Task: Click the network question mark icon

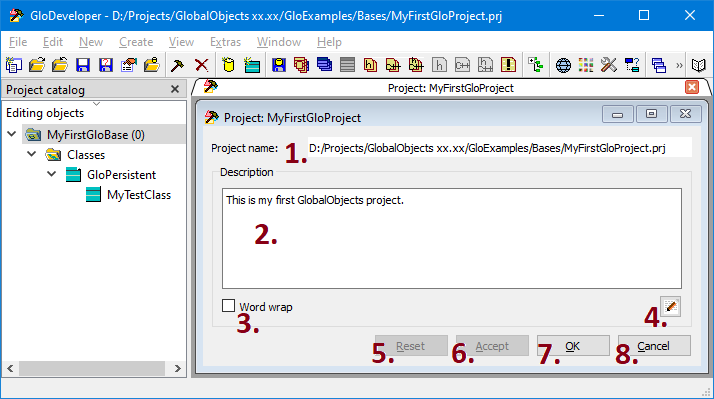Action: tap(632, 65)
